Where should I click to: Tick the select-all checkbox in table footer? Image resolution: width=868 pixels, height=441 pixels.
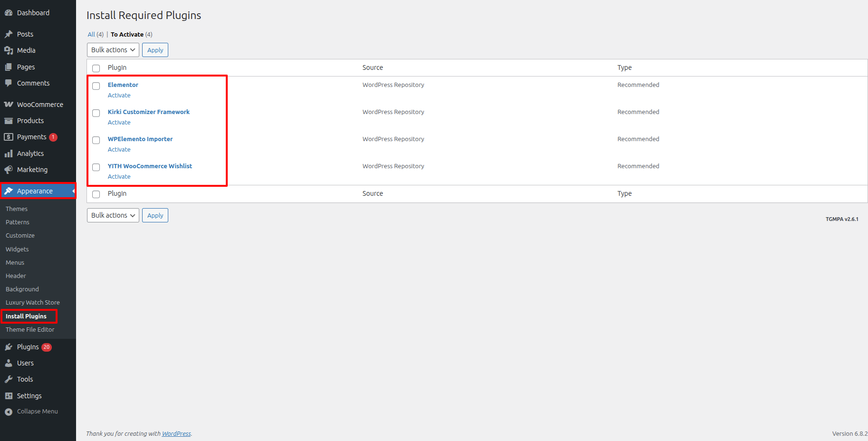(96, 194)
